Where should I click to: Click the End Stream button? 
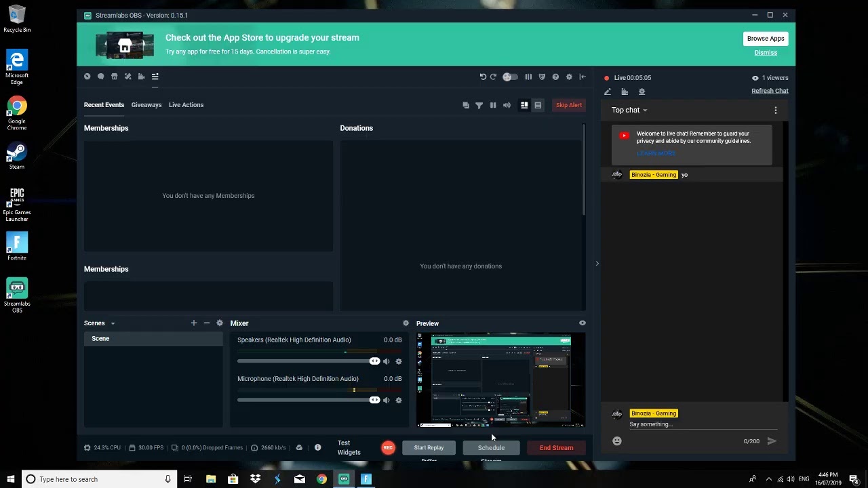coord(556,447)
